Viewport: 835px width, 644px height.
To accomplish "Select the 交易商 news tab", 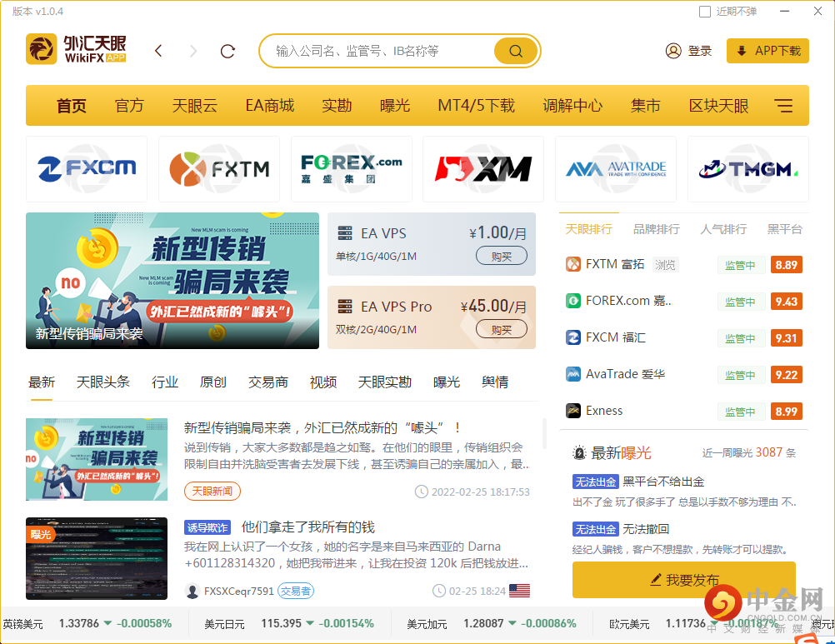I will pos(267,382).
